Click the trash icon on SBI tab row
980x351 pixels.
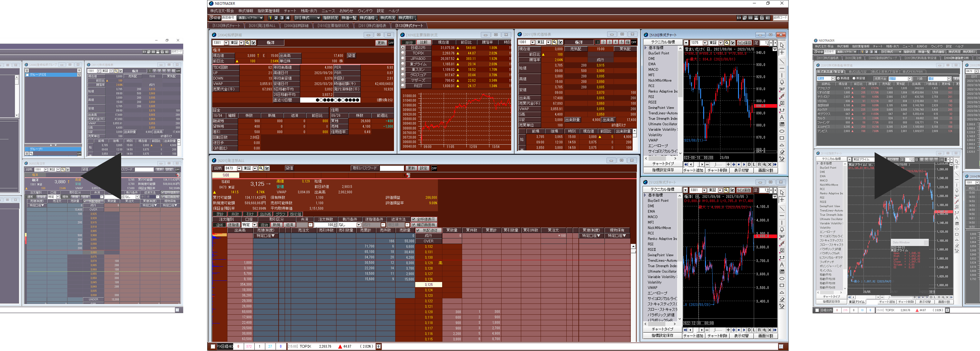(408, 175)
